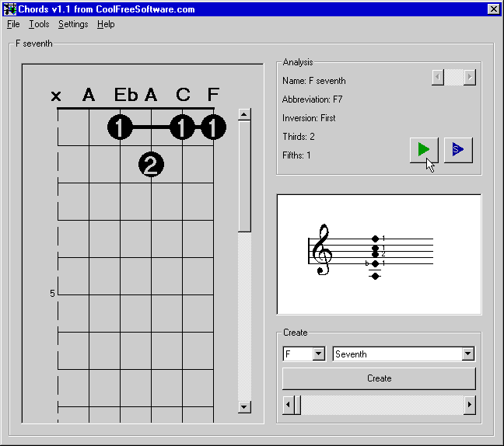
Task: Click the Eb note label above fretboard
Action: [x=126, y=94]
